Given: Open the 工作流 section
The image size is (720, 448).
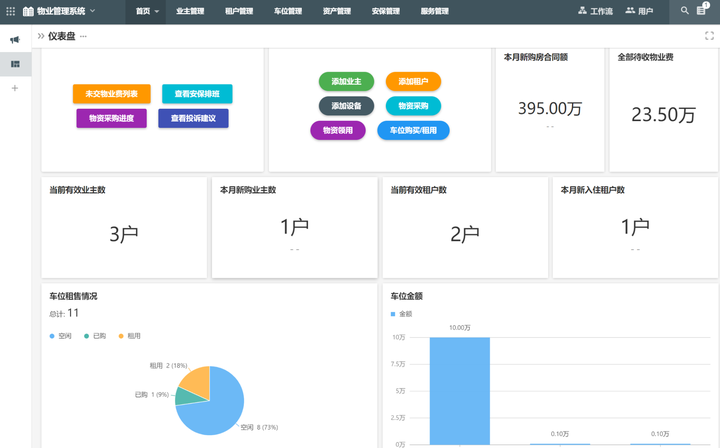Looking at the screenshot, I should pos(596,11).
